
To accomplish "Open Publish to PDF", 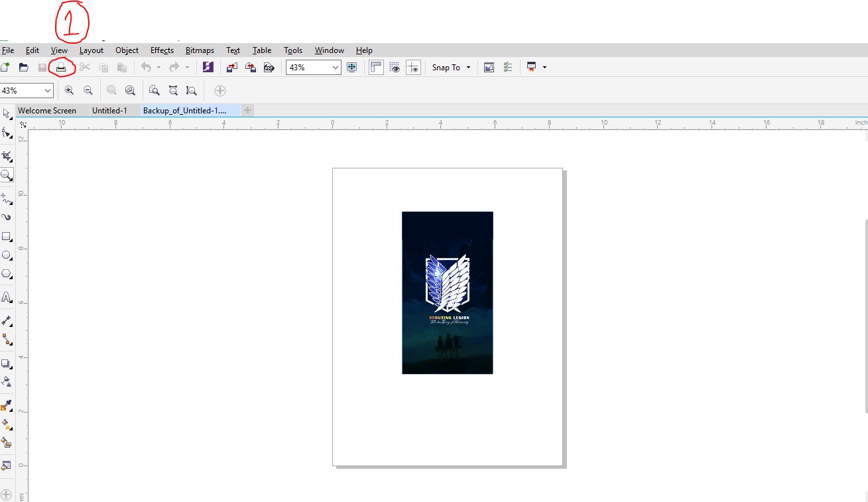I will 269,67.
